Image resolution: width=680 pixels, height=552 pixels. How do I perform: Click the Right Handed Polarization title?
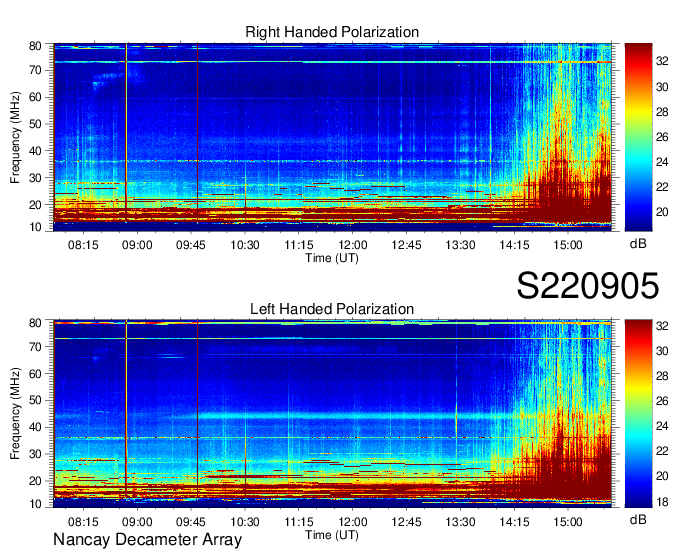click(x=332, y=32)
